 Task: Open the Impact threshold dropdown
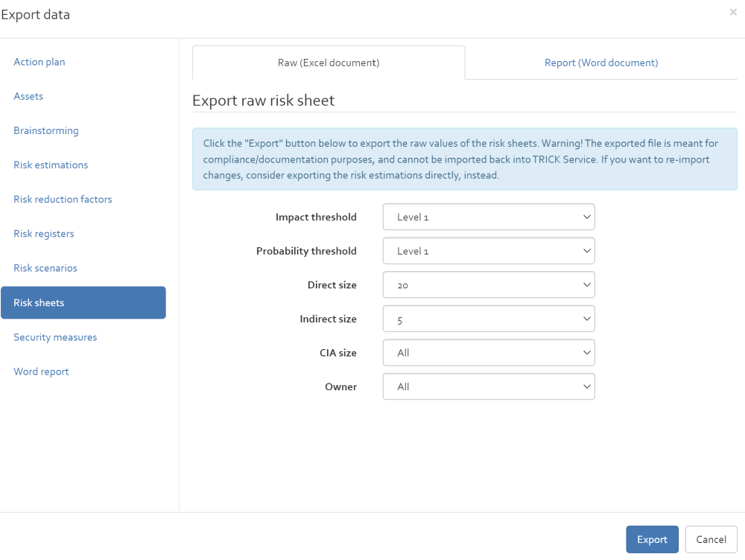coord(489,217)
